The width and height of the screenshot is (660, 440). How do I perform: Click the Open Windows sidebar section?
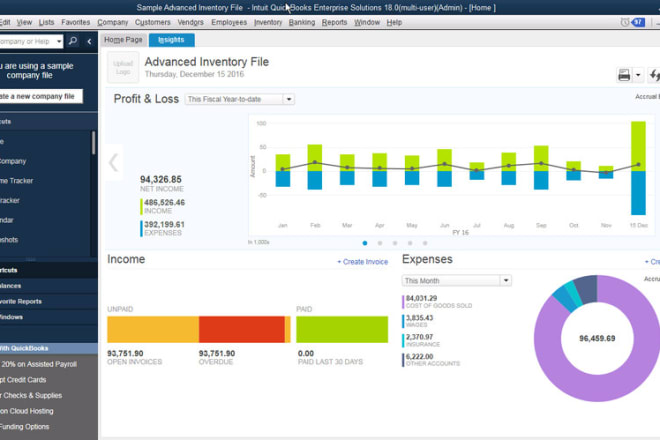coord(11,317)
